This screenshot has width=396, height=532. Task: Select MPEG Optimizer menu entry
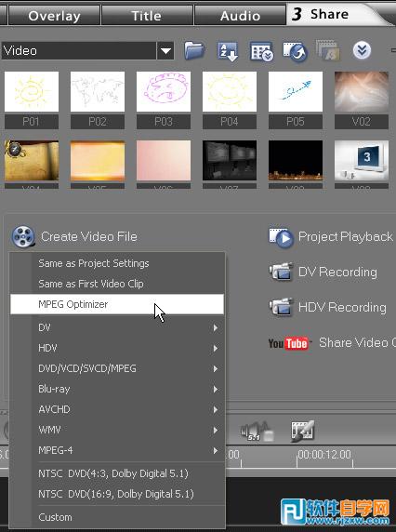117,304
